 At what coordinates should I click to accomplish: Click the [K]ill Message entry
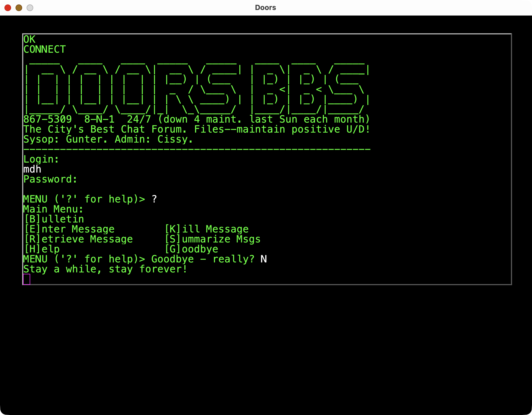point(207,229)
